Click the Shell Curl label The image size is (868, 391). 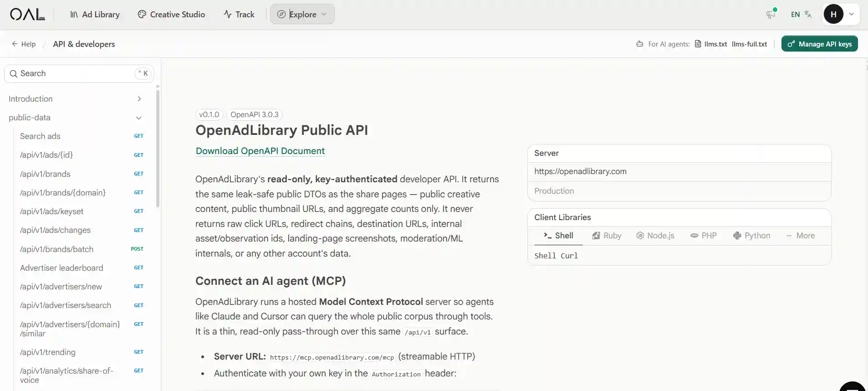(556, 256)
